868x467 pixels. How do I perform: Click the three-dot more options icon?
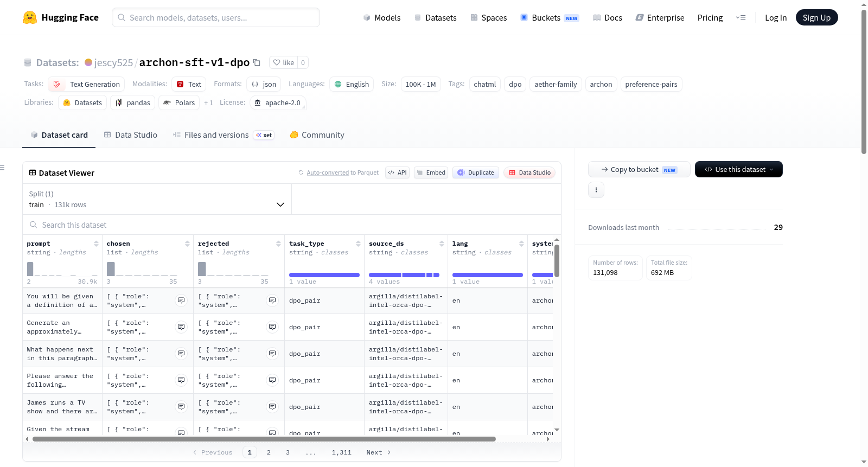596,190
